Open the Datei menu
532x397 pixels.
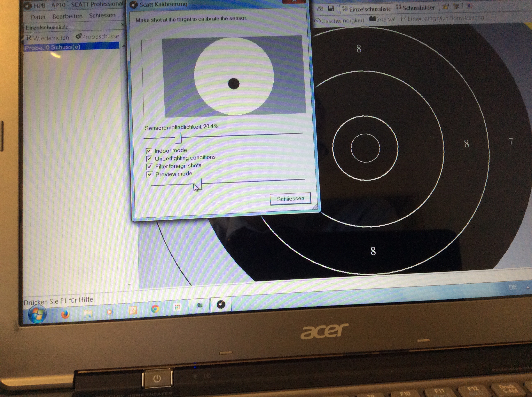click(38, 17)
